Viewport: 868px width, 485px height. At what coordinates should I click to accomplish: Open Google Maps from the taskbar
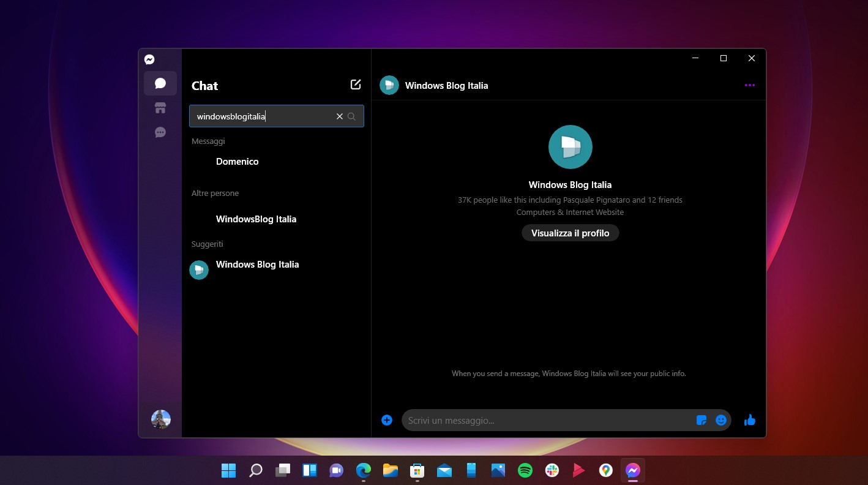tap(606, 470)
